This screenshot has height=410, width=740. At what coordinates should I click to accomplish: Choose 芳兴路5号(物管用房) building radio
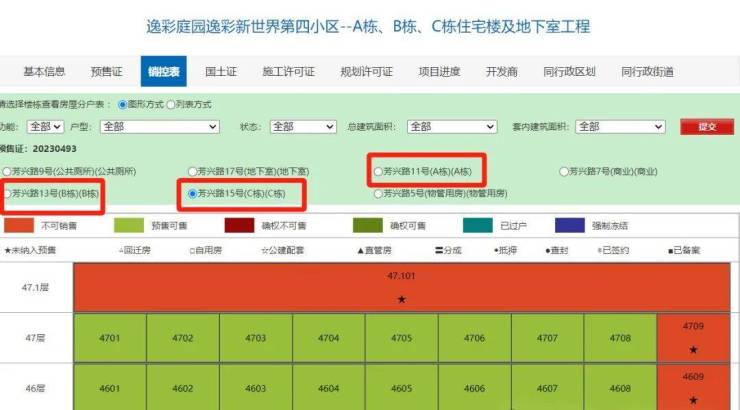coord(378,193)
